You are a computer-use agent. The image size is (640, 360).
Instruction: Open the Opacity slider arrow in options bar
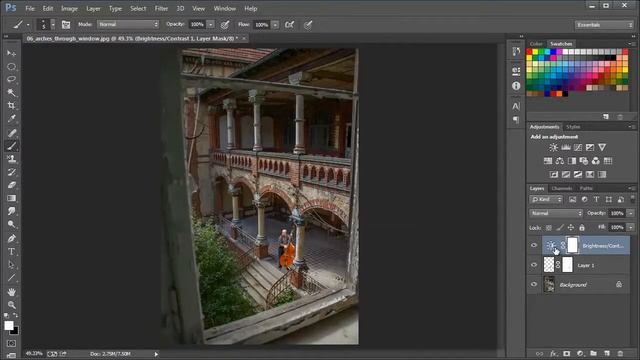coord(211,25)
